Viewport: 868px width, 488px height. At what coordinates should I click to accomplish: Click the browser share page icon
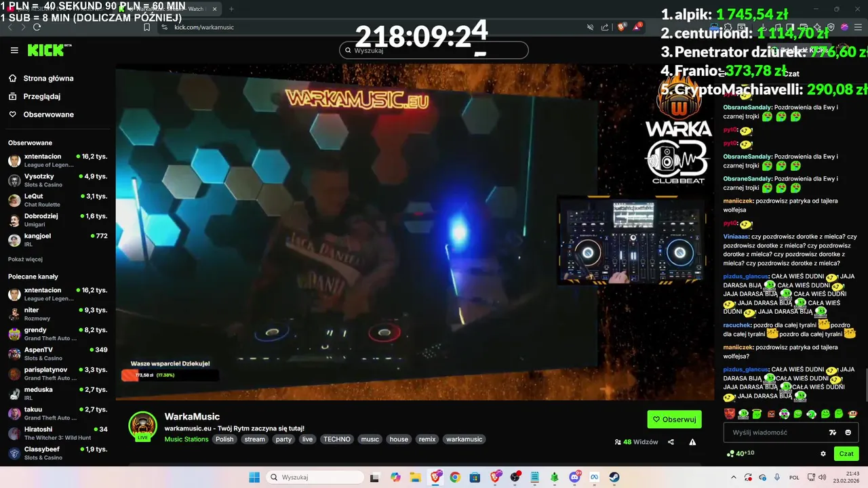pyautogui.click(x=605, y=27)
